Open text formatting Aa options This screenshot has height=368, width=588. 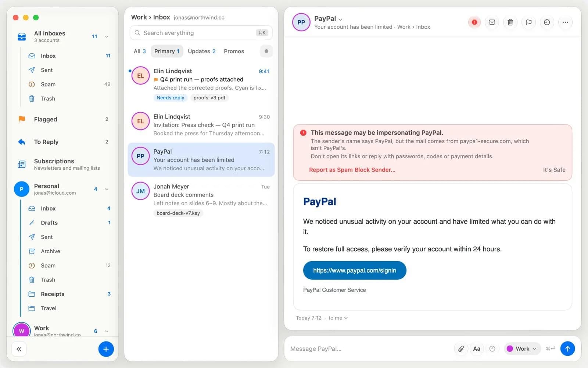(x=477, y=348)
